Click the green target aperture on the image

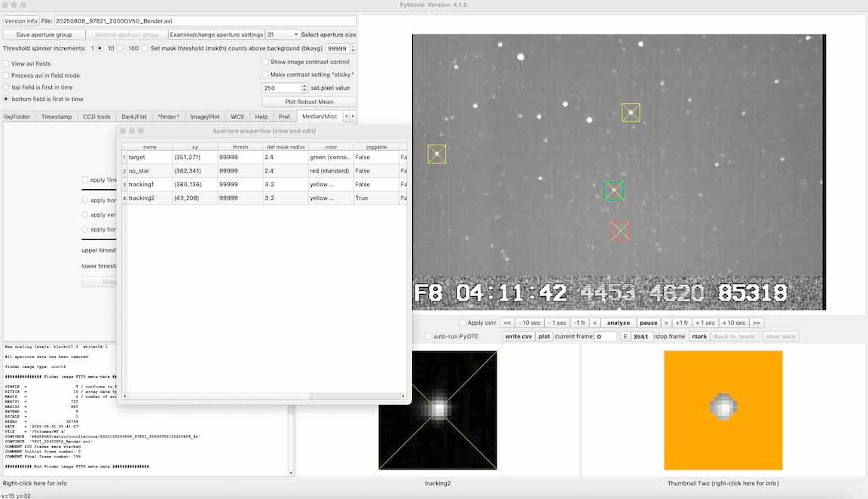tap(614, 191)
